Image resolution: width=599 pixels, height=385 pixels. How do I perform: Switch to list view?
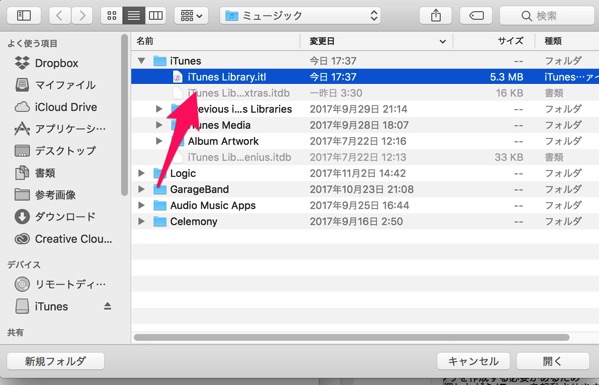click(133, 16)
